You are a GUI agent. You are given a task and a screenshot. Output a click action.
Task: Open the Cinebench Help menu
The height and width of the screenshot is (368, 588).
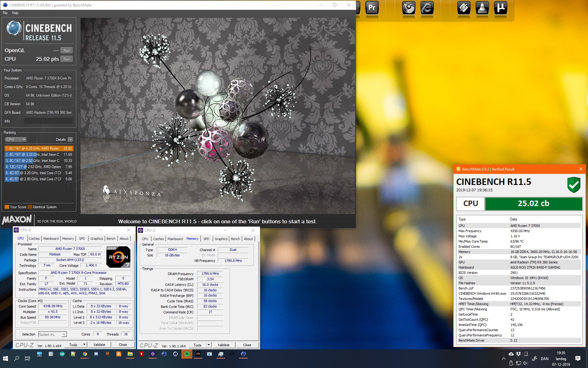(x=15, y=13)
